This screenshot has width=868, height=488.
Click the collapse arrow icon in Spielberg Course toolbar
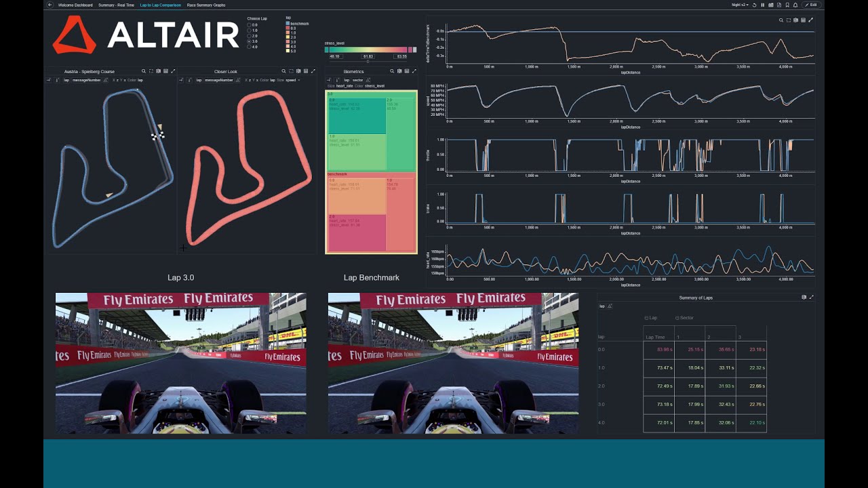click(48, 80)
